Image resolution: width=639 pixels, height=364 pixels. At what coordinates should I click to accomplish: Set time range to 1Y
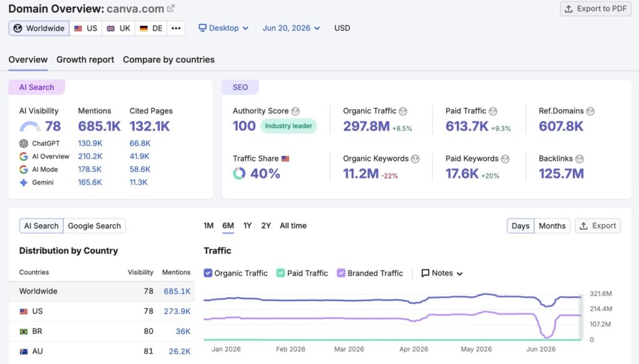click(247, 226)
